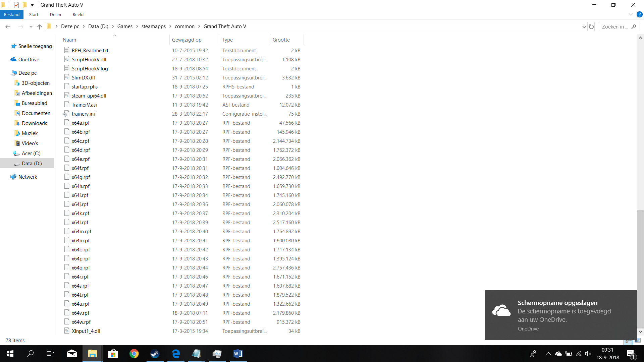Open the Bestand menu
This screenshot has height=362, width=644.
click(x=12, y=14)
